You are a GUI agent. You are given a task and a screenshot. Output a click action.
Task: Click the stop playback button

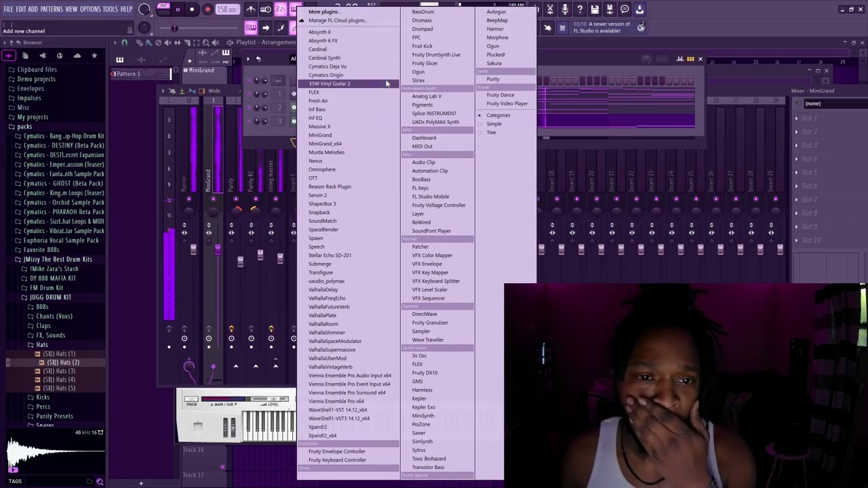pos(192,9)
